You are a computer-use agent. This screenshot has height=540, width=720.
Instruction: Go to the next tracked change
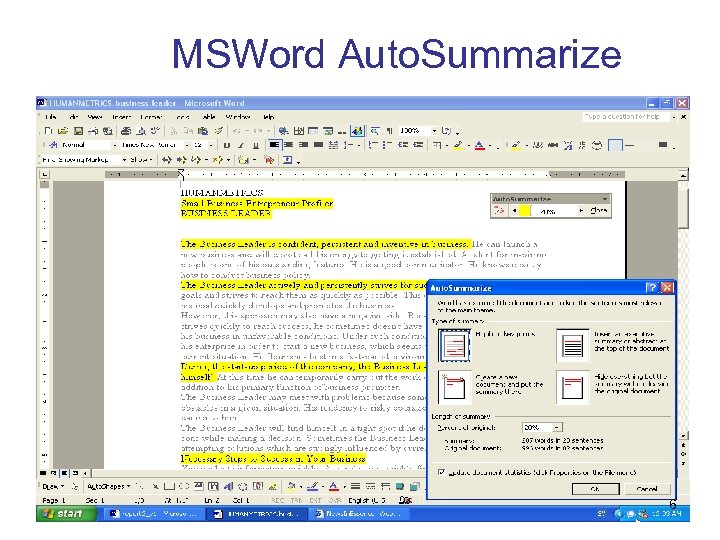pyautogui.click(x=182, y=160)
